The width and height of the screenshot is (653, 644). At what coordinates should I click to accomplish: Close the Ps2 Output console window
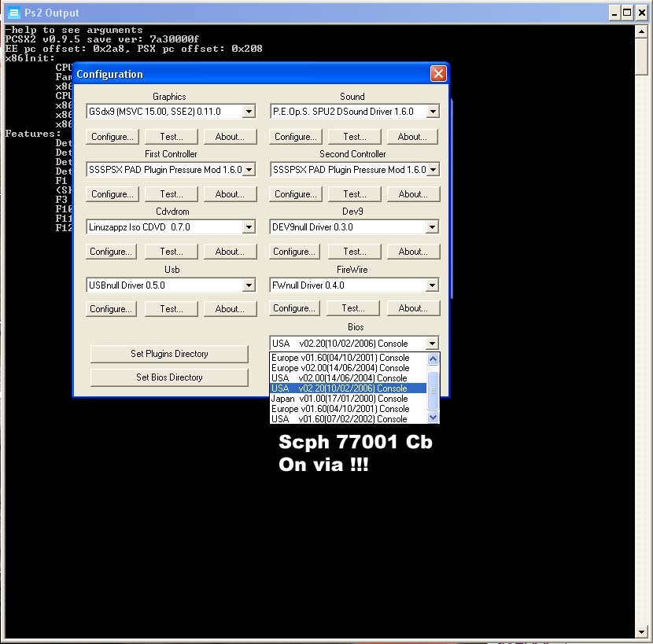click(x=642, y=13)
